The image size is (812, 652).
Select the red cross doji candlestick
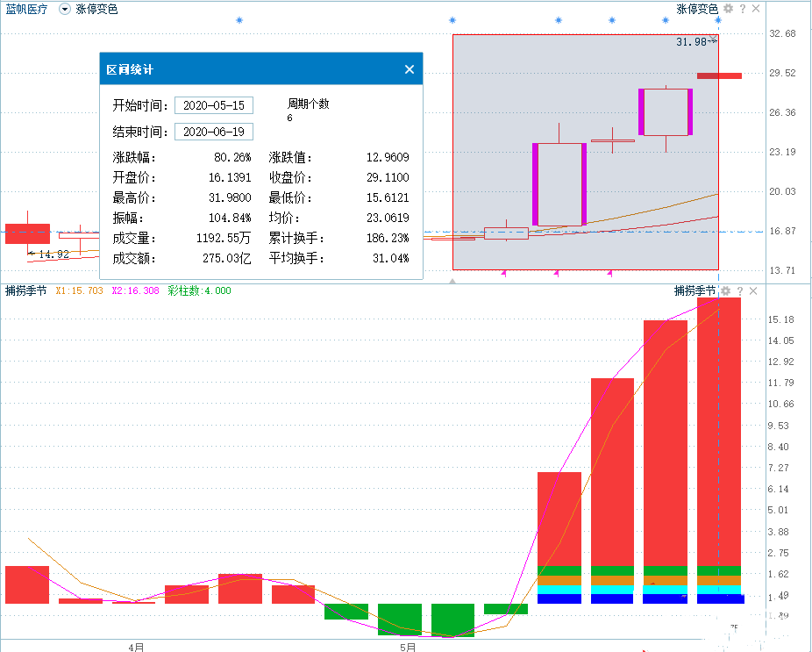(613, 140)
